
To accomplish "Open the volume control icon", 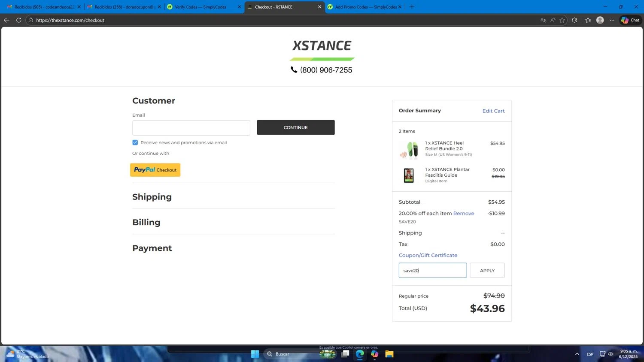I will pyautogui.click(x=611, y=354).
